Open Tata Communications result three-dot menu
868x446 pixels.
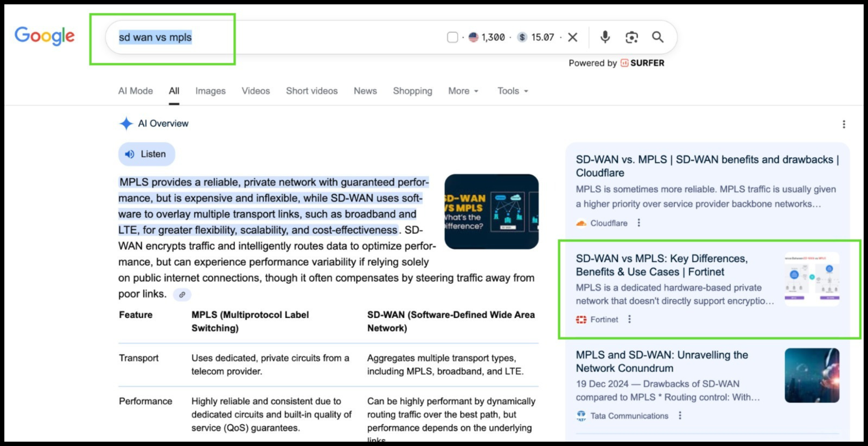680,415
